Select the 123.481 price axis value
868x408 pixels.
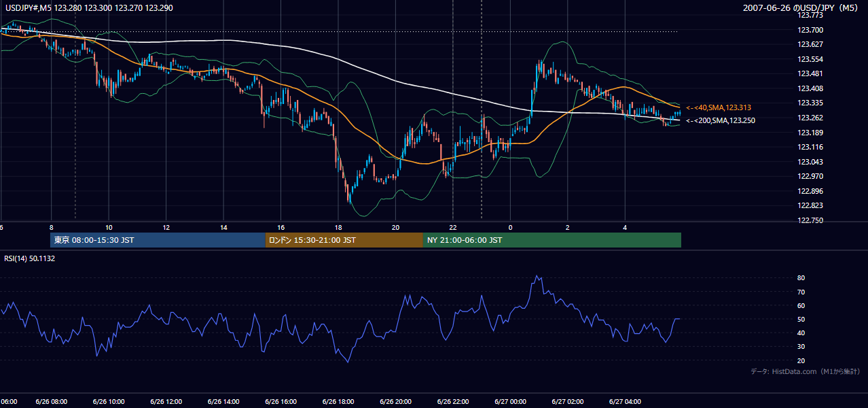pyautogui.click(x=810, y=74)
